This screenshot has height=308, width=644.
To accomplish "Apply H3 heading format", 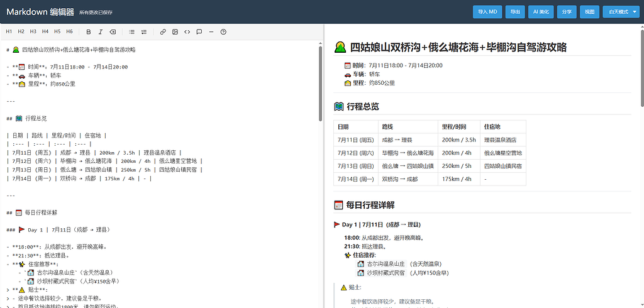I will 33,31.
